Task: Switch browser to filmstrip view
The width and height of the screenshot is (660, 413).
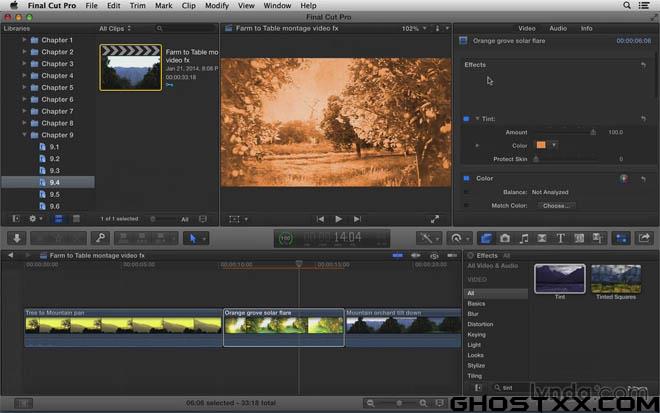Action: [59, 219]
